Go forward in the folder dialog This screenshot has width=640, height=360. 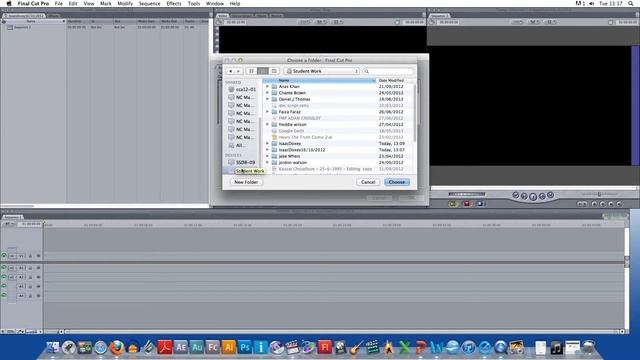[x=239, y=71]
